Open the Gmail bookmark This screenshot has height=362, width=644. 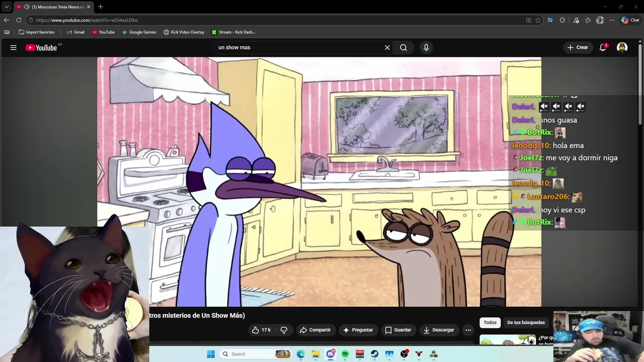tap(75, 32)
